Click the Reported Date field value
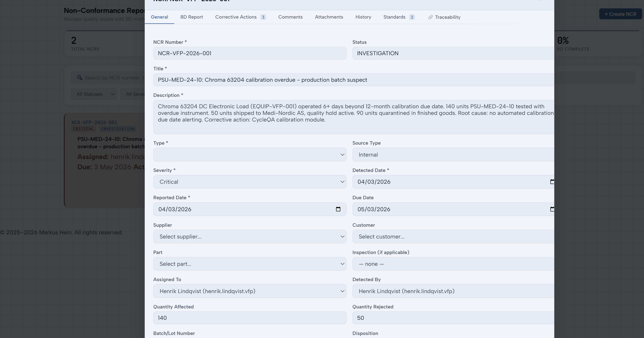Viewport: 644px width, 338px height. 175,209
